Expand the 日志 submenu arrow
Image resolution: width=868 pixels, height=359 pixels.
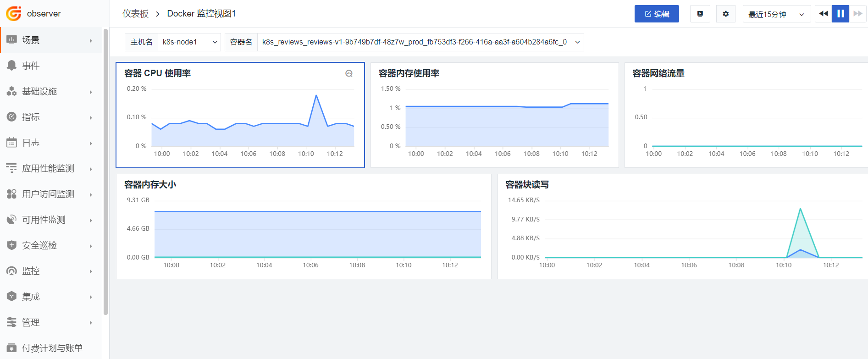[91, 144]
